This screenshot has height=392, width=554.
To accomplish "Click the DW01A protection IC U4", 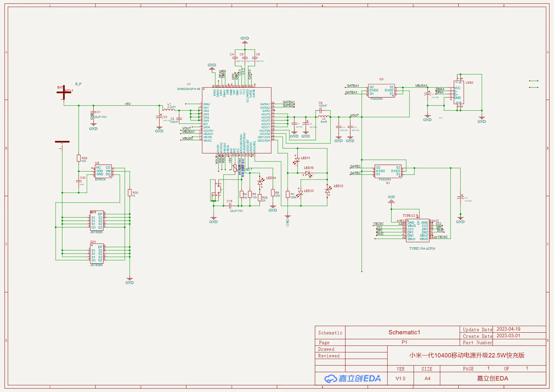I will click(x=103, y=171).
